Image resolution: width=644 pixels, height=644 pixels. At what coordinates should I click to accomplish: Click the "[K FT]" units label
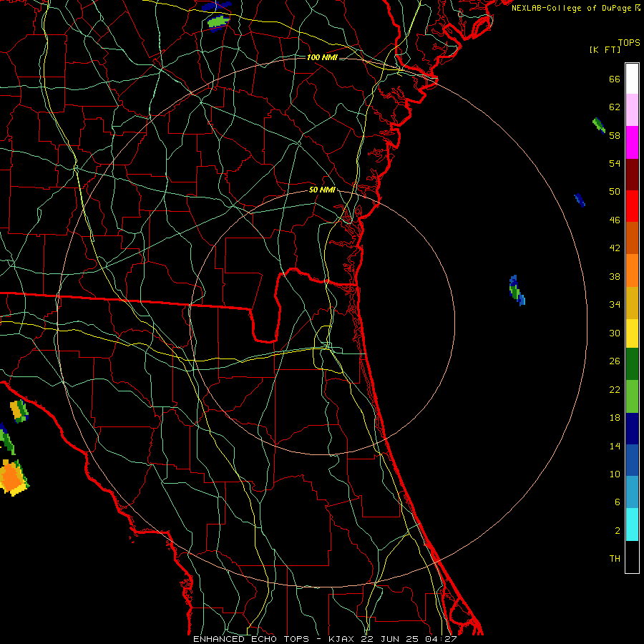click(605, 49)
